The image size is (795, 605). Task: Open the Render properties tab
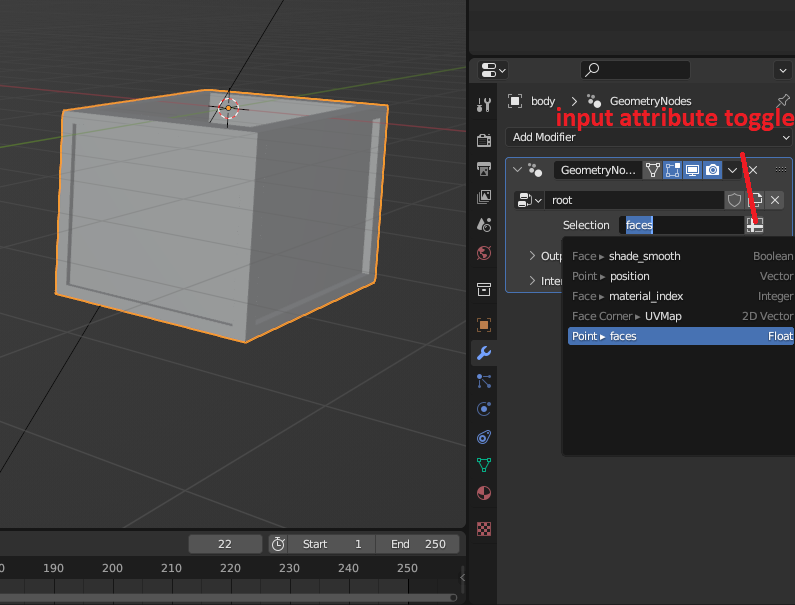pos(484,140)
